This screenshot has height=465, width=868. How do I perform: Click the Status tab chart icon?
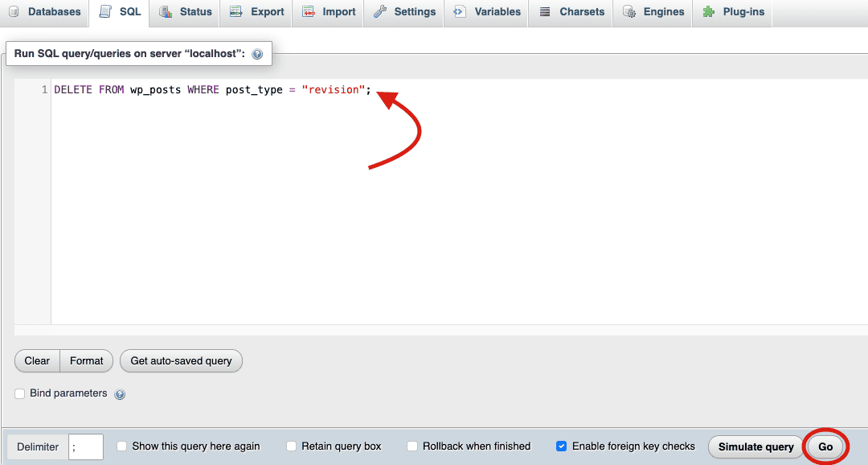coord(166,11)
